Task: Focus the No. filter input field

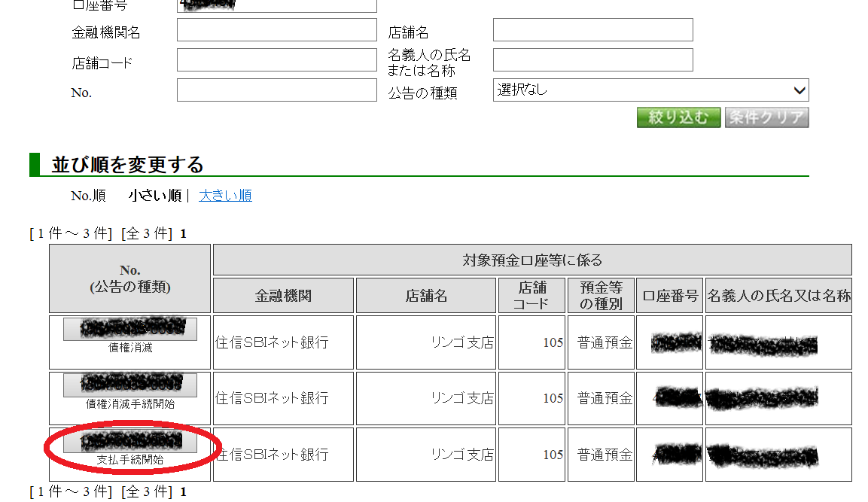Action: point(276,90)
